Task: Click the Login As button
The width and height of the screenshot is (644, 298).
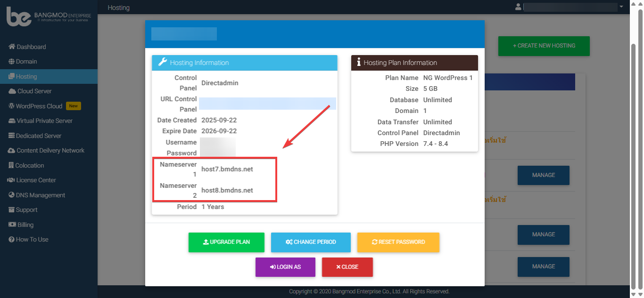Action: click(x=285, y=267)
